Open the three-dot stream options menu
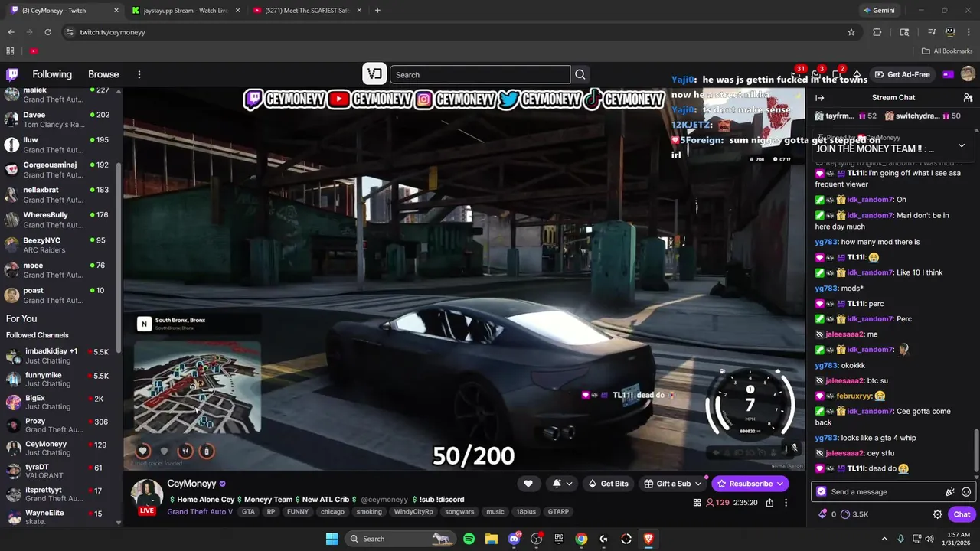Viewport: 980px width, 551px height. 786,503
